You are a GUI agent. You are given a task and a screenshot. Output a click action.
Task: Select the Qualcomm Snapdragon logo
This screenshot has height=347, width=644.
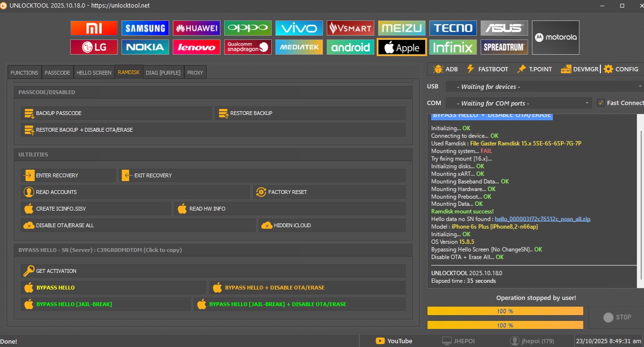click(x=248, y=47)
